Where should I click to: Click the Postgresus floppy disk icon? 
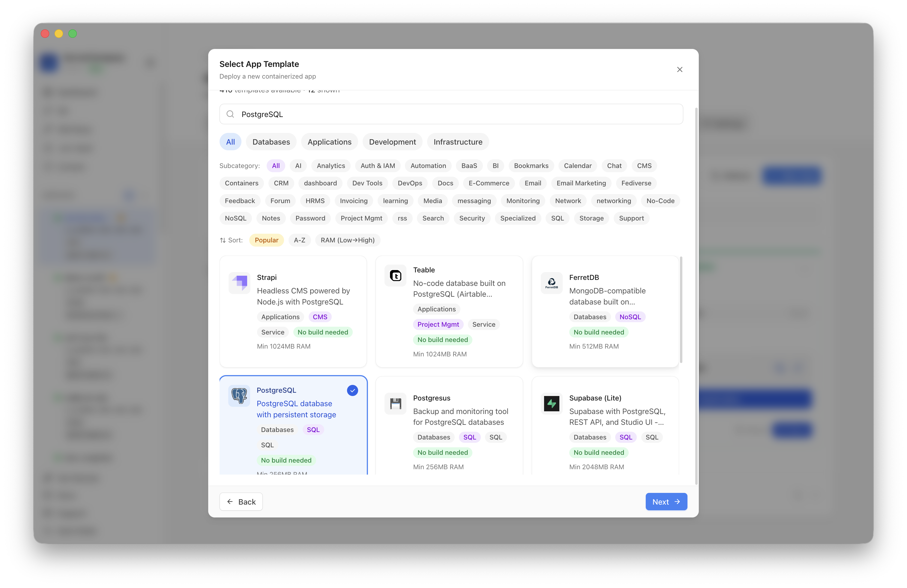tap(396, 403)
